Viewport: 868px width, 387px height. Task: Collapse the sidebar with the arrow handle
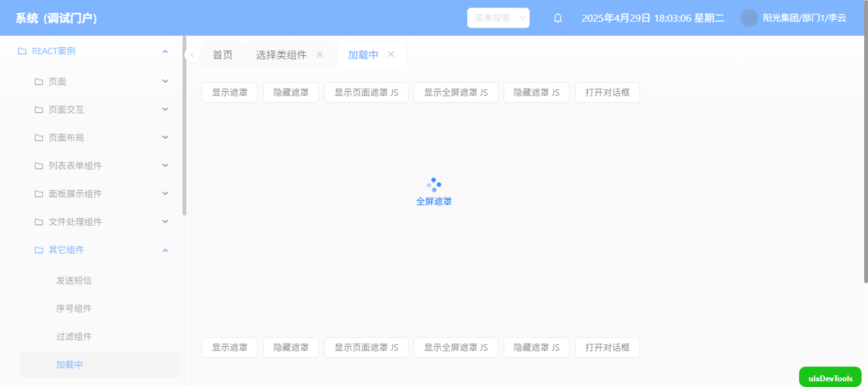[192, 55]
